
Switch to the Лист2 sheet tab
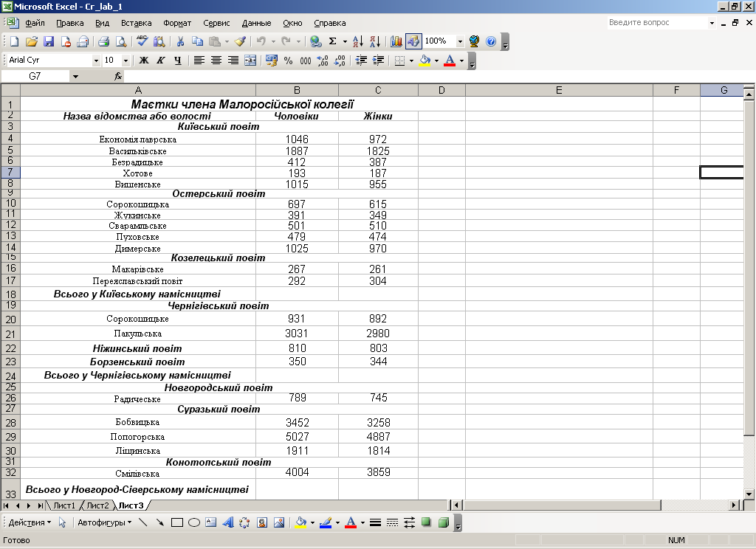pyautogui.click(x=97, y=505)
